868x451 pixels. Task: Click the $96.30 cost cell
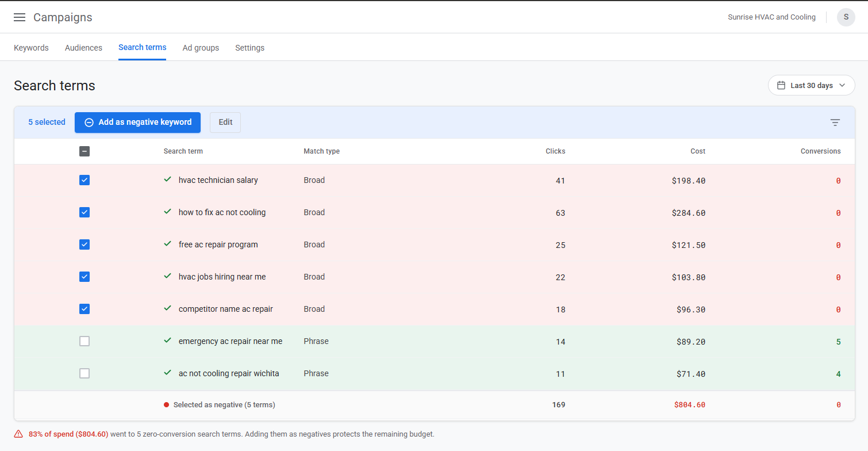(691, 309)
